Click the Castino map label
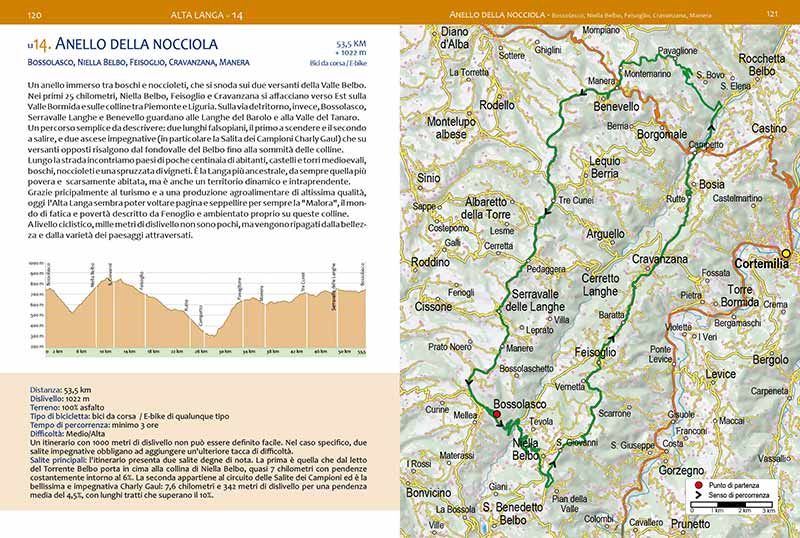 769,128
